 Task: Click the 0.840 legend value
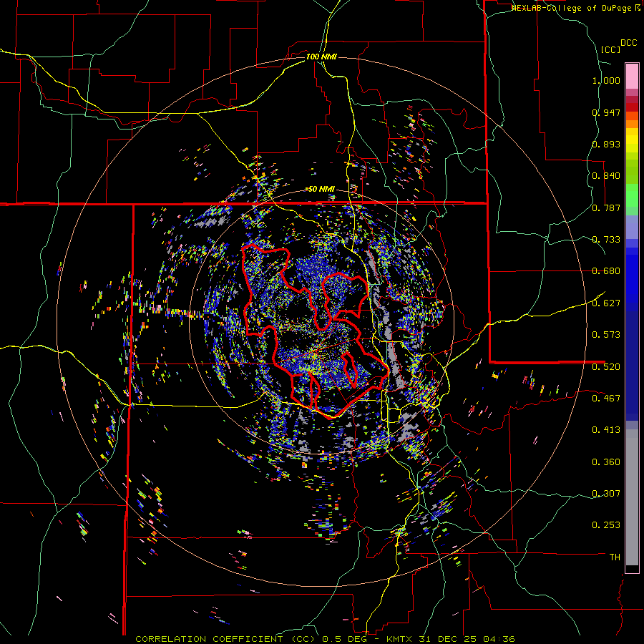(606, 176)
